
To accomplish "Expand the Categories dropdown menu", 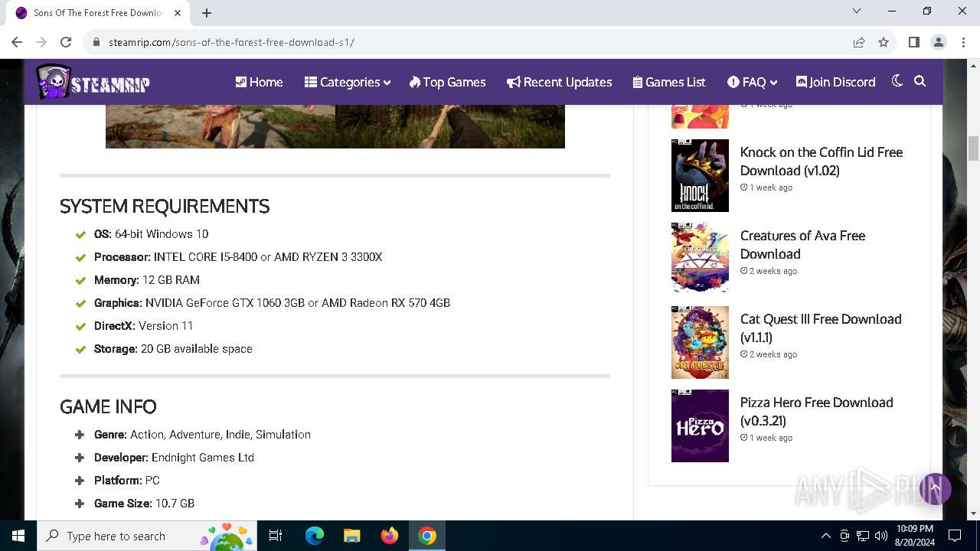I will pyautogui.click(x=347, y=82).
